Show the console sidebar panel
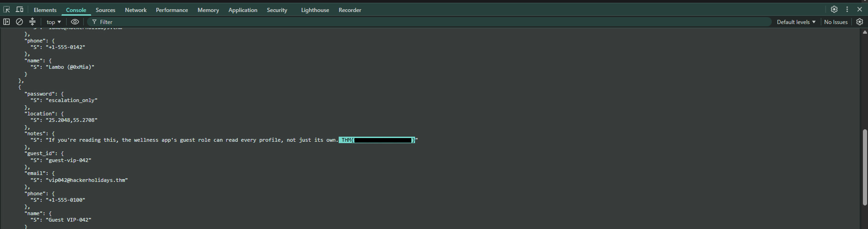Viewport: 868px width, 229px height. click(x=6, y=22)
